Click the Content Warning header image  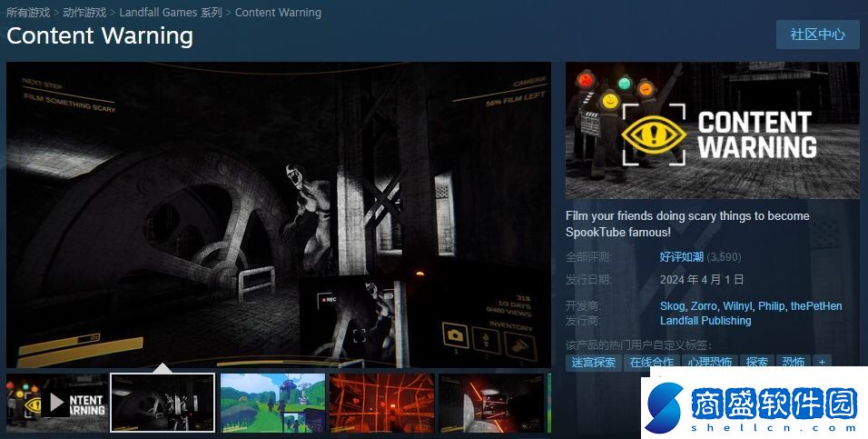pyautogui.click(x=713, y=130)
